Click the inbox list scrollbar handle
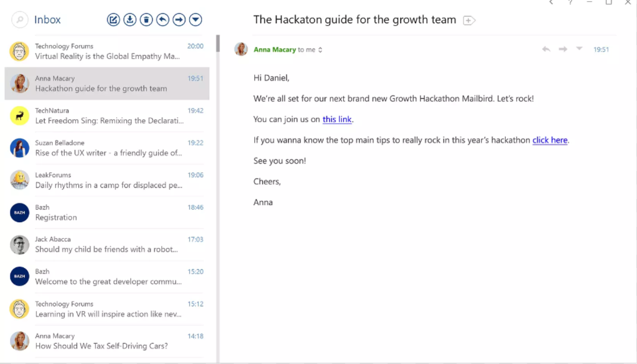Viewport: 637px width, 364px height. [x=218, y=44]
